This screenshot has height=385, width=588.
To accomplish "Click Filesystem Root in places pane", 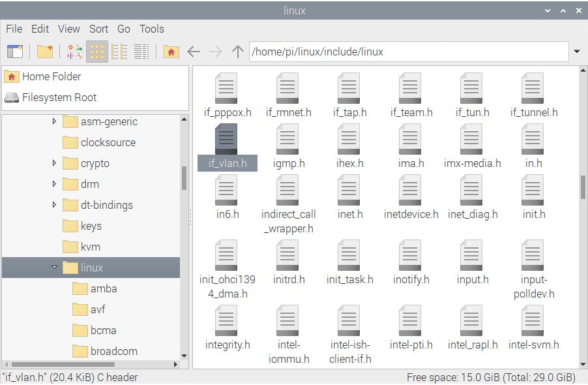I will pos(59,97).
